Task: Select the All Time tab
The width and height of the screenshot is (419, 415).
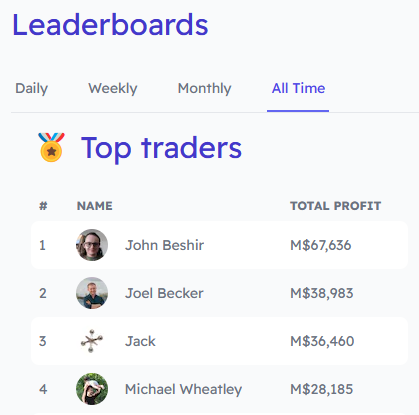Action: pyautogui.click(x=298, y=88)
